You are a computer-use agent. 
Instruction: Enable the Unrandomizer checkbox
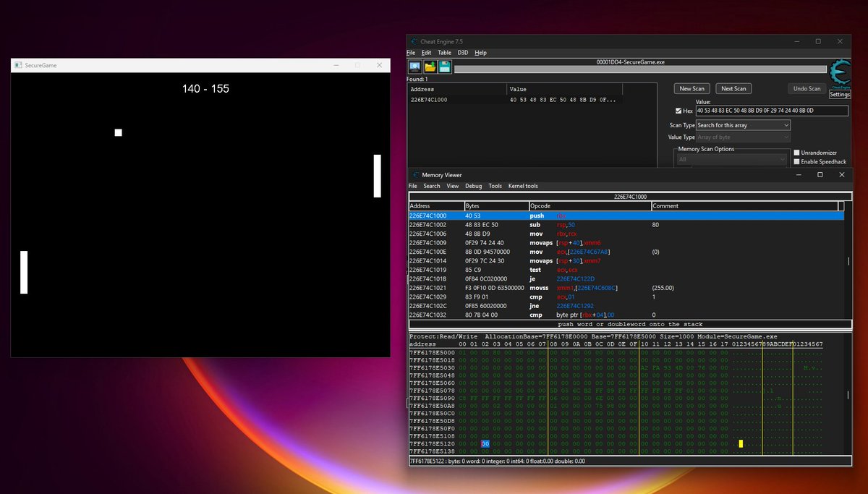[796, 153]
